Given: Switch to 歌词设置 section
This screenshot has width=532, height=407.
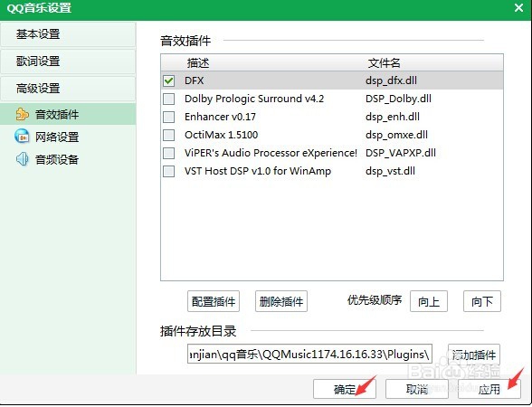Looking at the screenshot, I should (x=68, y=62).
